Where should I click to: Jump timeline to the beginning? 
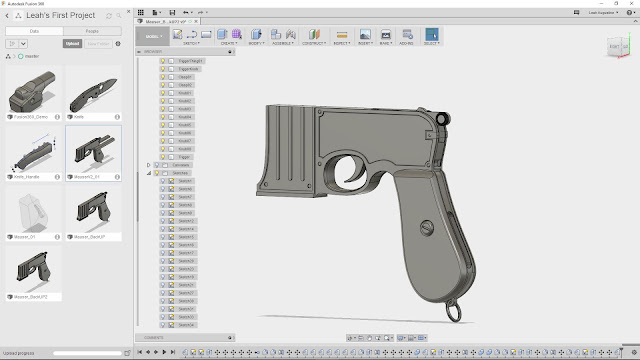point(140,352)
